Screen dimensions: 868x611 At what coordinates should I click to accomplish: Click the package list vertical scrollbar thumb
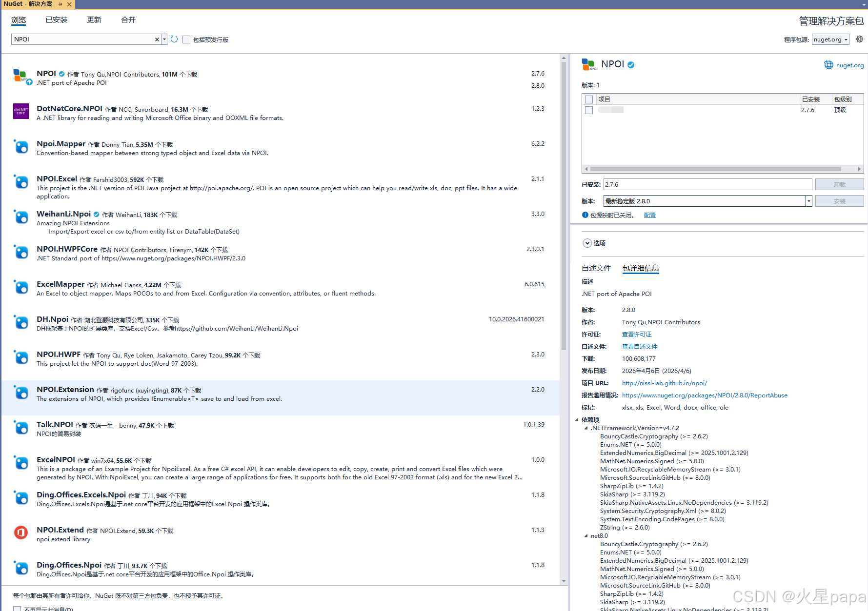coord(564,205)
